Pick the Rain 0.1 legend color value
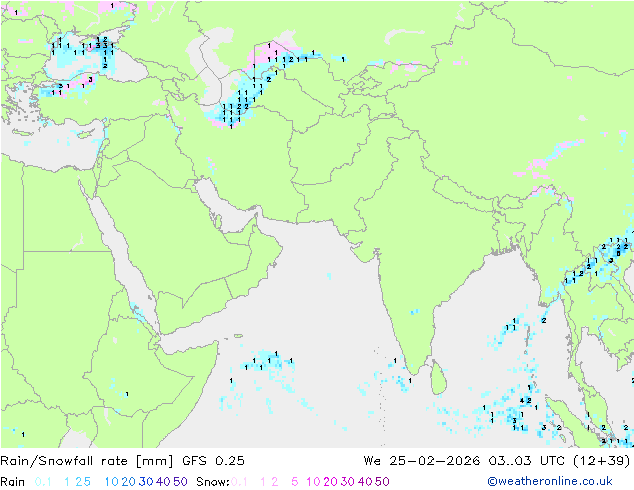The image size is (634, 490). pos(43,482)
